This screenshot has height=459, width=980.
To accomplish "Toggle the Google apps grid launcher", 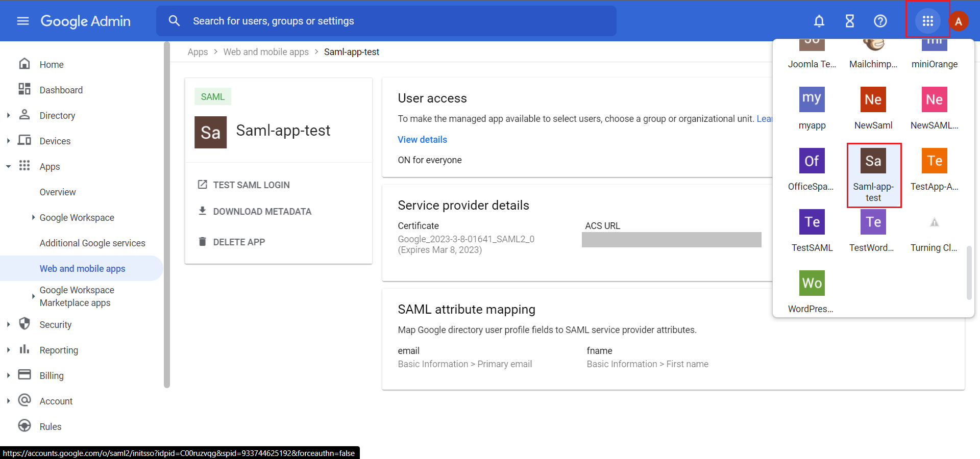I will coord(928,21).
